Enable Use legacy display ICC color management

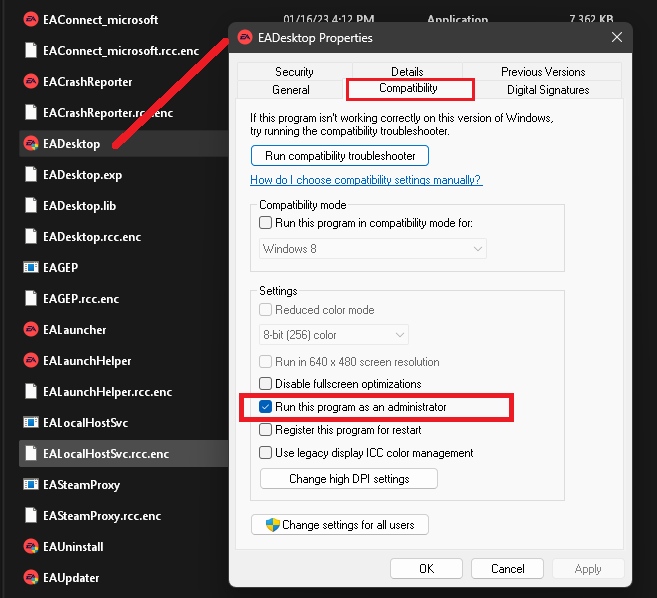click(x=265, y=453)
